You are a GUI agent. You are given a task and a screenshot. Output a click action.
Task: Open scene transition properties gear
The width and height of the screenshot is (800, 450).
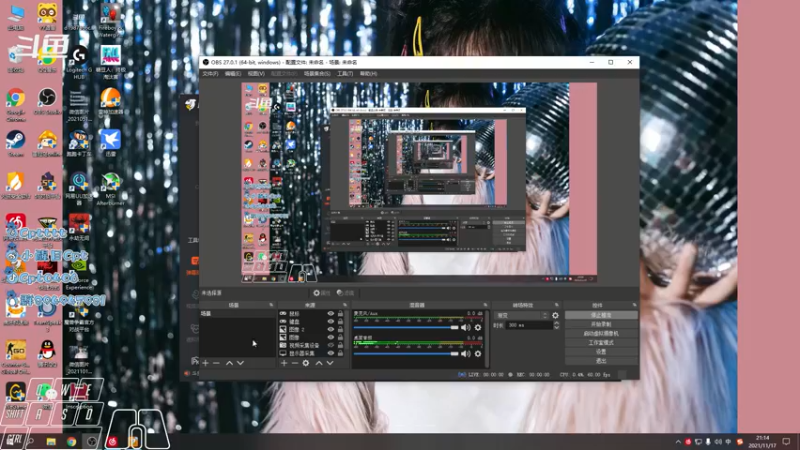click(x=555, y=315)
